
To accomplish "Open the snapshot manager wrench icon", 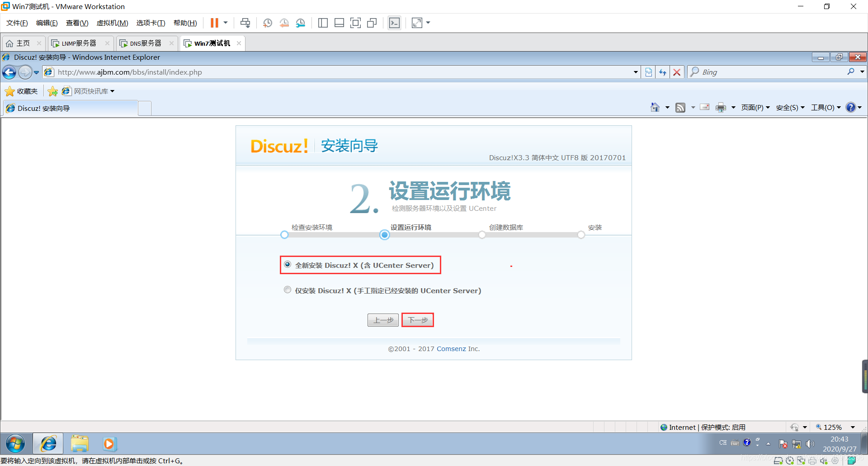I will coord(300,23).
